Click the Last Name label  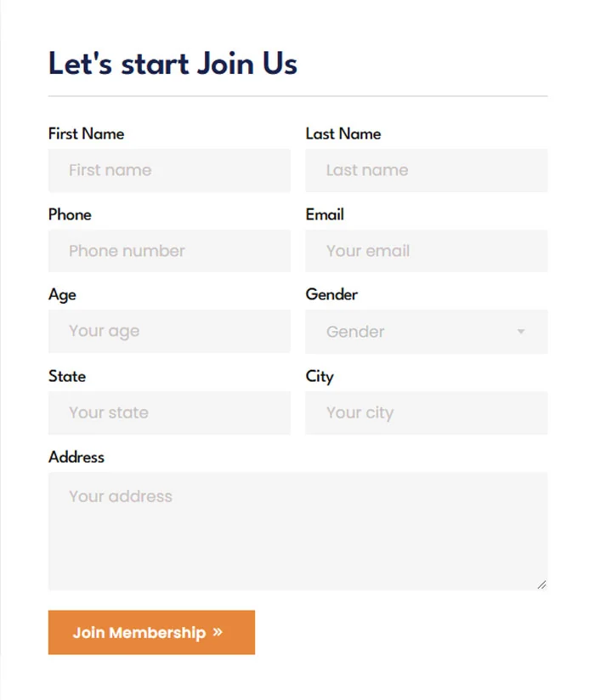tap(343, 134)
